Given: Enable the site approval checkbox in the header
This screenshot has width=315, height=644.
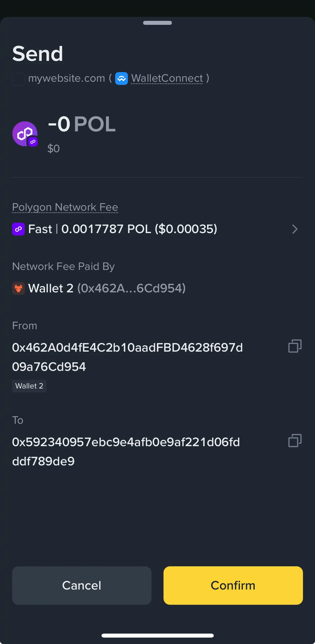Looking at the screenshot, I should 18,78.
